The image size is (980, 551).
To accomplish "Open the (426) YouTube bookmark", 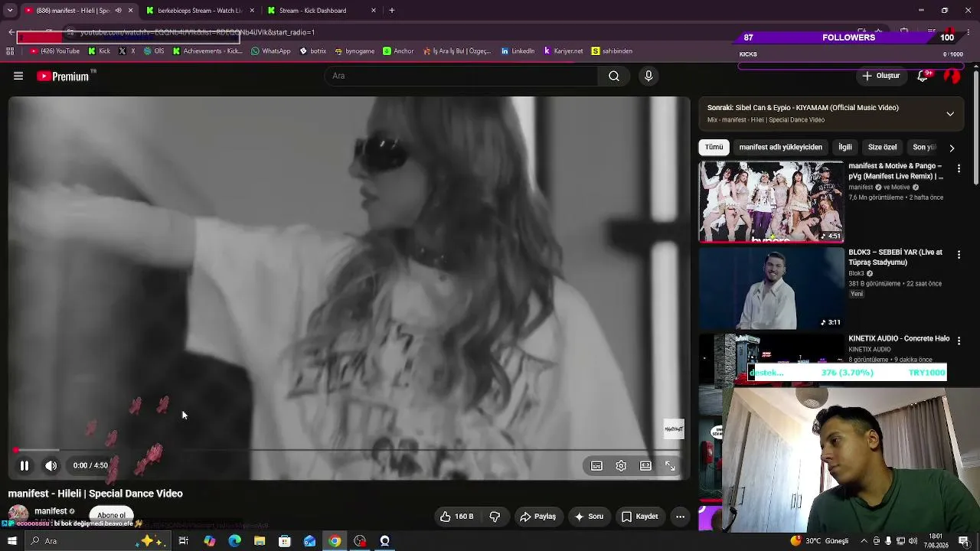I will click(x=54, y=51).
